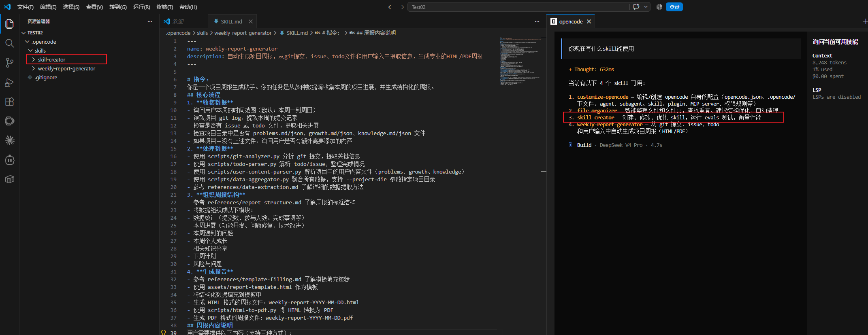Click the lightbulb code action icon at line 39
The height and width of the screenshot is (335, 868).
[164, 332]
